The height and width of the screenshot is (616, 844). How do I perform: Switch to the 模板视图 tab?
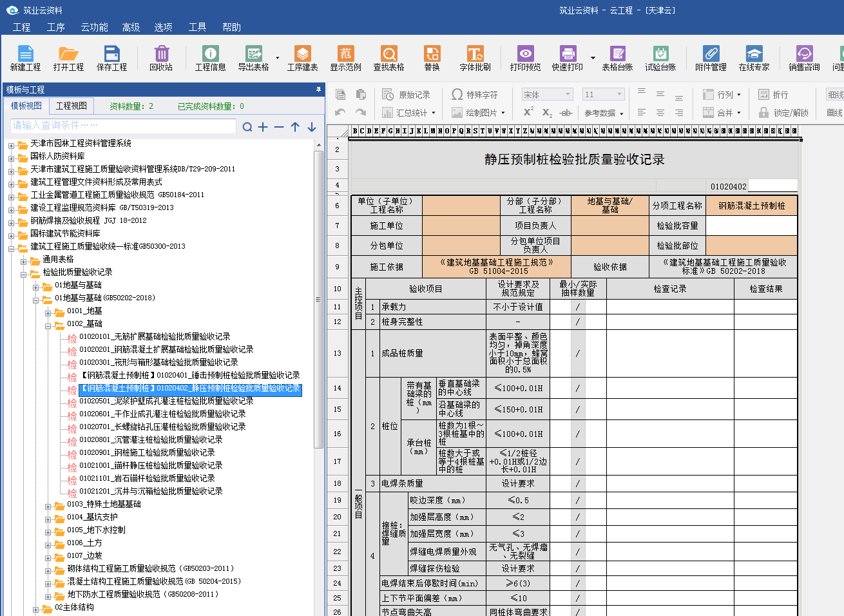pyautogui.click(x=26, y=106)
